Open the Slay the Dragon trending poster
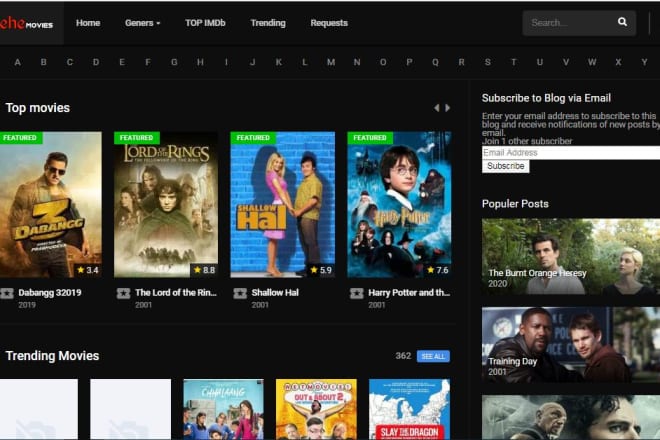Image resolution: width=660 pixels, height=440 pixels. coord(409,409)
